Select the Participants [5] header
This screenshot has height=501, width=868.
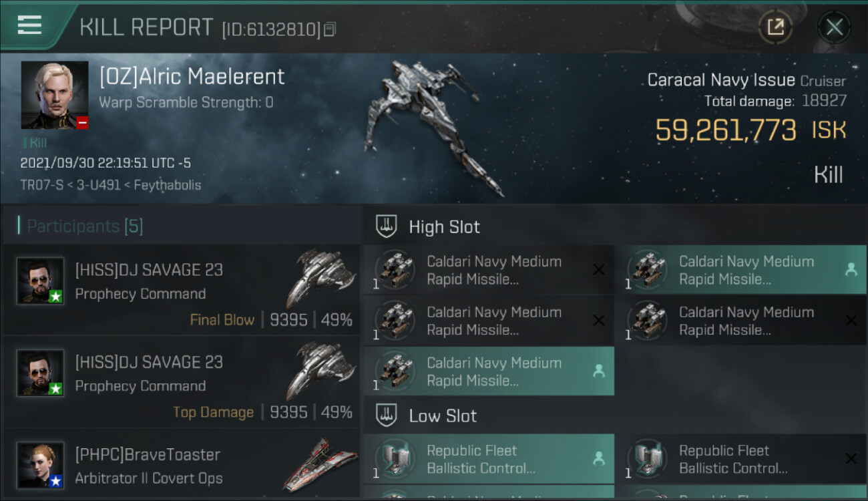point(85,226)
